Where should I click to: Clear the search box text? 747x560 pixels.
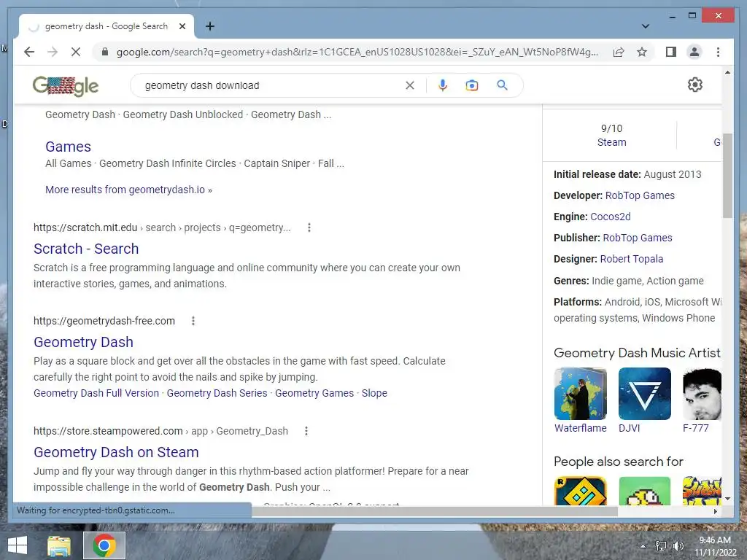[410, 85]
